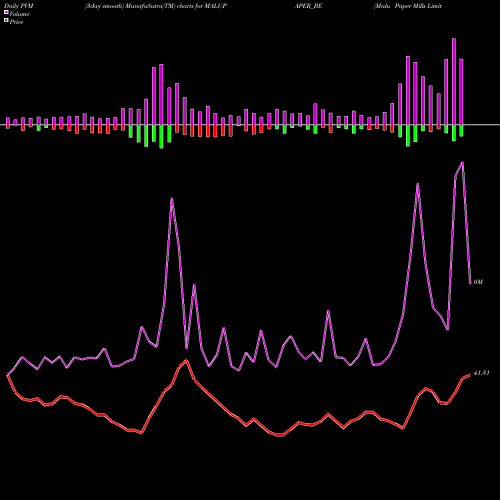Click the 'APER_BE' symbol text
This screenshot has width=500, height=500.
pos(308,6)
